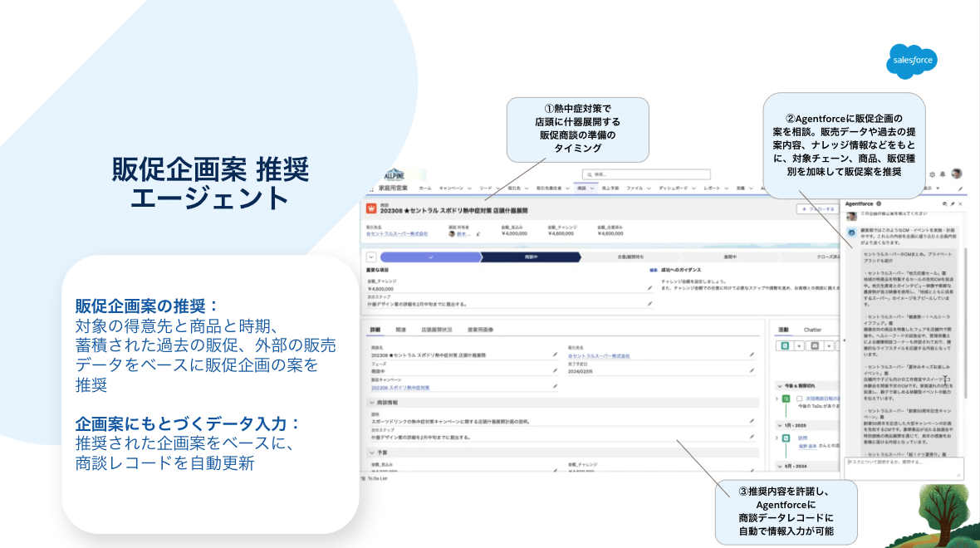
Task: Open the 訪問 activity link
Action: (x=802, y=438)
